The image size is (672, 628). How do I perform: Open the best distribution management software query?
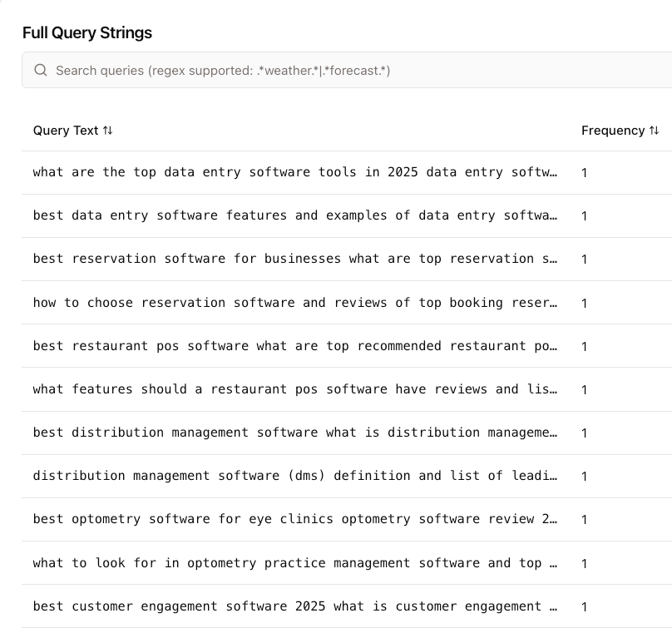tap(295, 433)
